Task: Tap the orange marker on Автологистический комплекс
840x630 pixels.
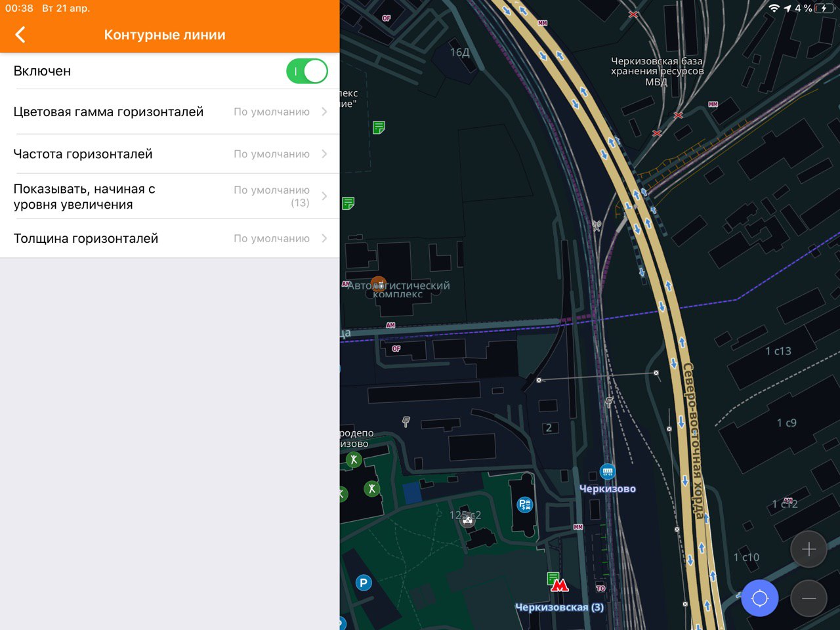Action: coord(378,284)
